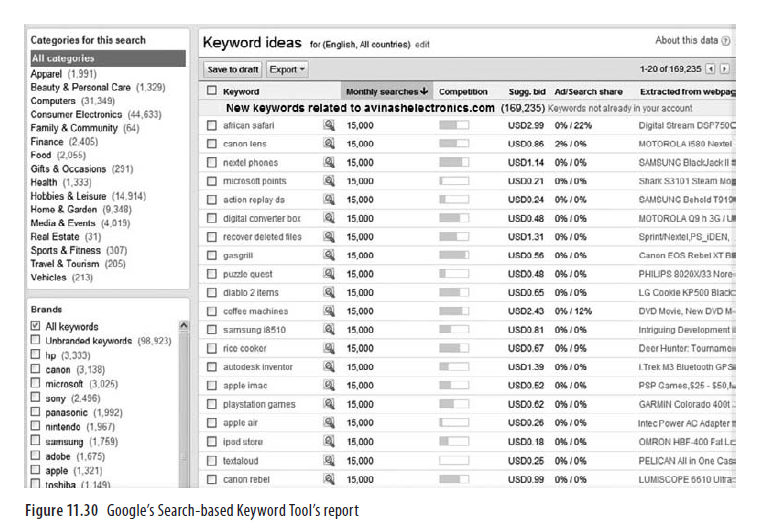The image size is (757, 527).
Task: Click magnifier icon for rice cooker keyword
Action: tap(329, 348)
